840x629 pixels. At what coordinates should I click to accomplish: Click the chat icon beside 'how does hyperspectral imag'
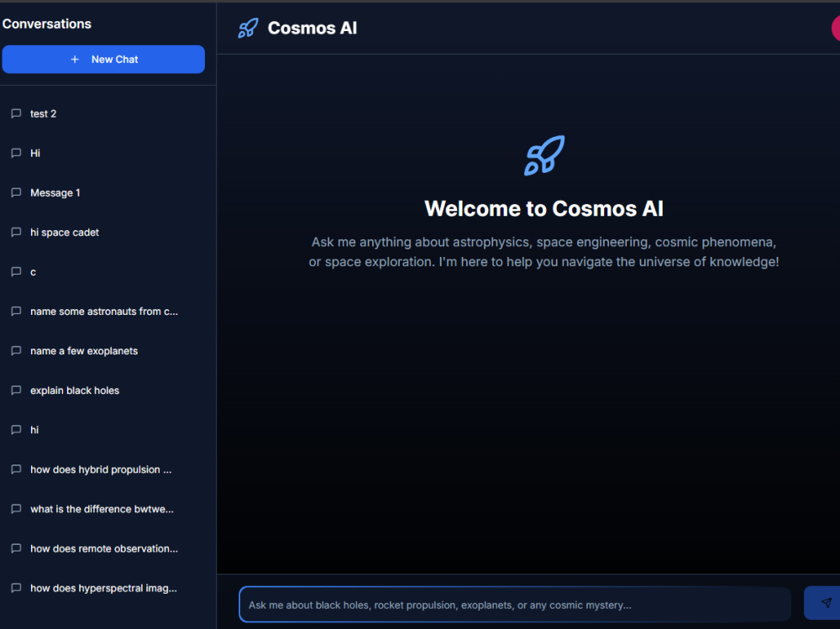[x=16, y=589]
